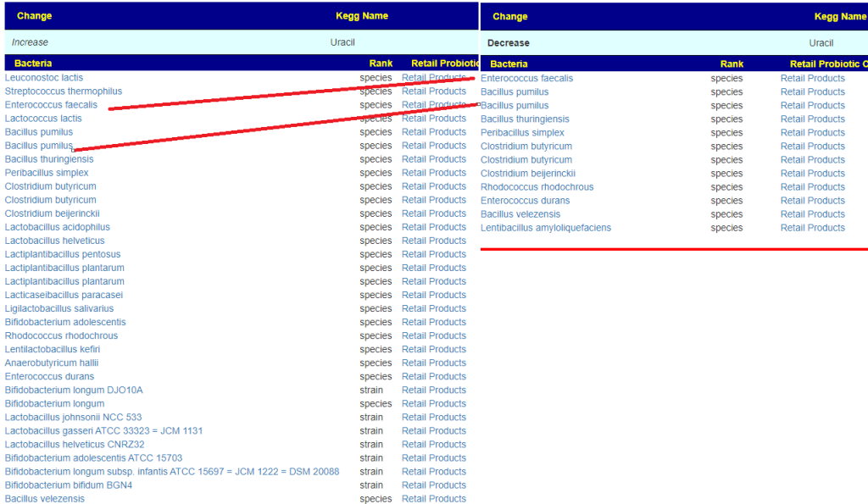View Retail Products for Lactiplantibacillus pentosus
868x504 pixels.
click(x=434, y=254)
